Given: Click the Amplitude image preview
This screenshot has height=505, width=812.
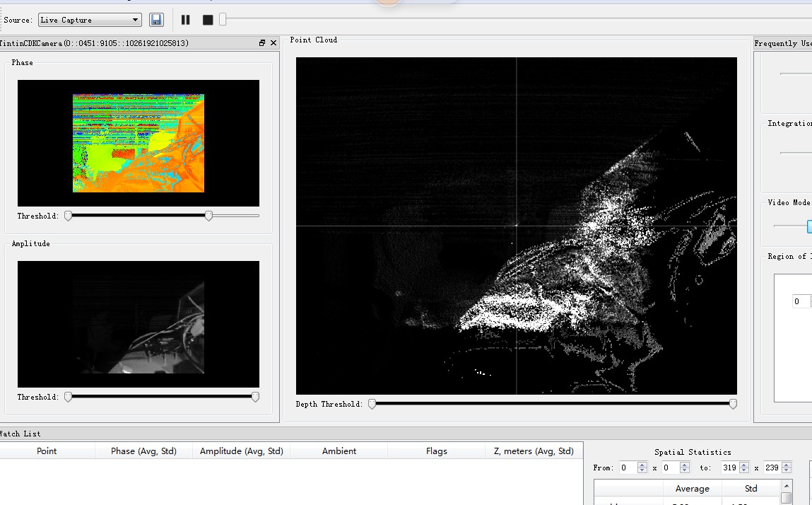Looking at the screenshot, I should coord(139,324).
